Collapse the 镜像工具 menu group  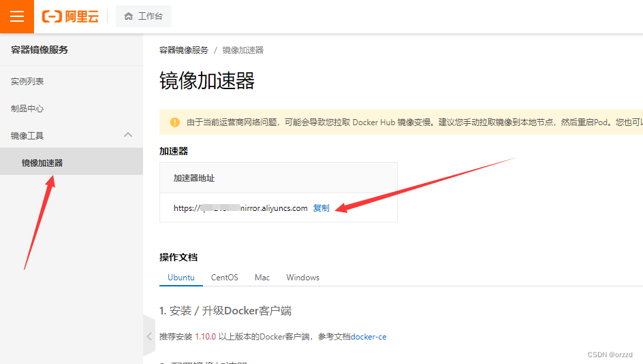72,135
